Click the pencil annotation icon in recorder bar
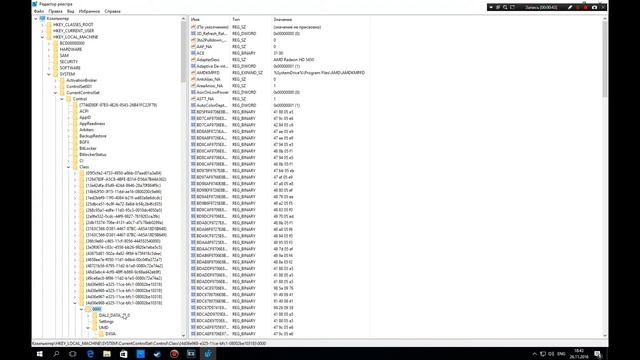Screen dimensions: 640x360 click(x=570, y=7)
